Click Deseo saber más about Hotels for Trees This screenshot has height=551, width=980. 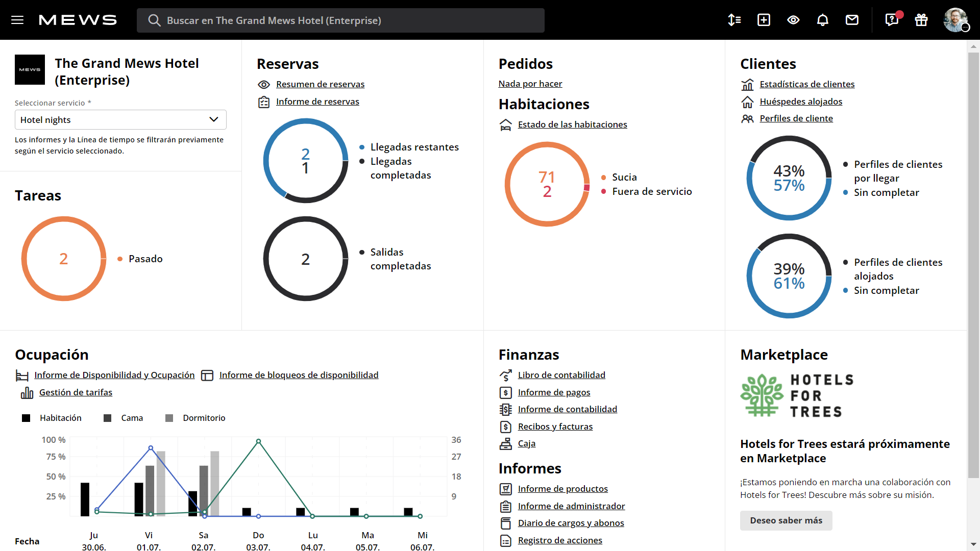[x=786, y=520]
